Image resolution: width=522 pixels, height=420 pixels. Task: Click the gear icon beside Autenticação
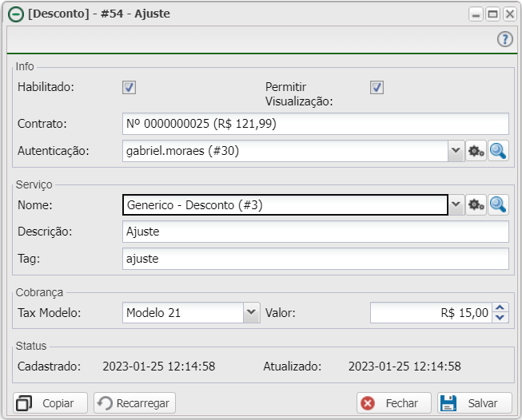pos(476,151)
